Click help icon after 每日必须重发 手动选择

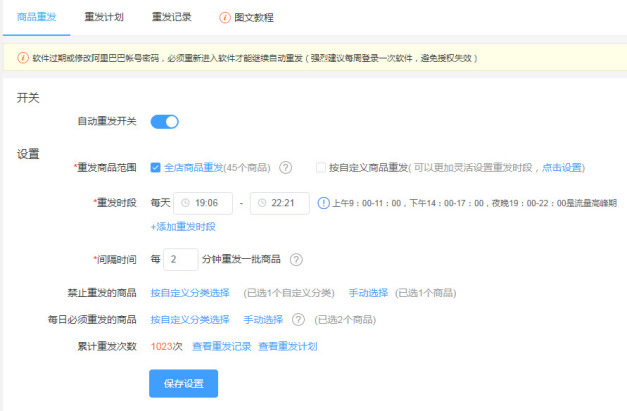pos(298,320)
